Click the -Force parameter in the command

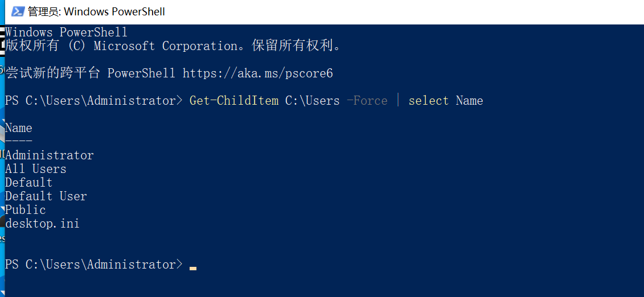(367, 101)
